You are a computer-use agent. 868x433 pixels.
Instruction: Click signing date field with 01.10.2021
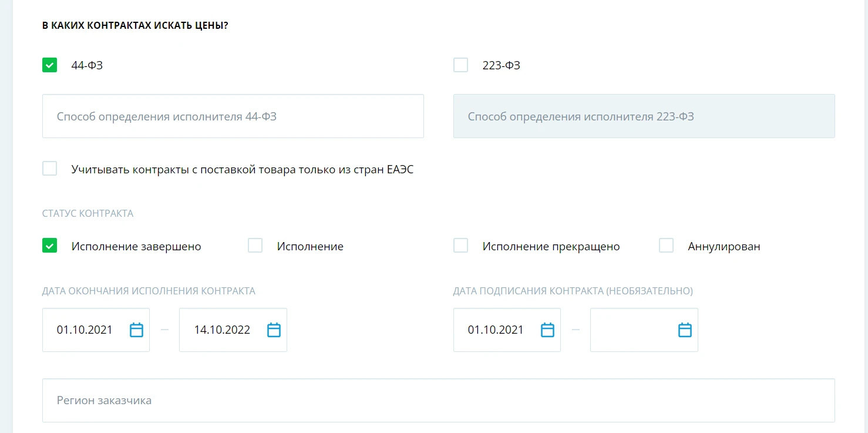[x=496, y=330]
